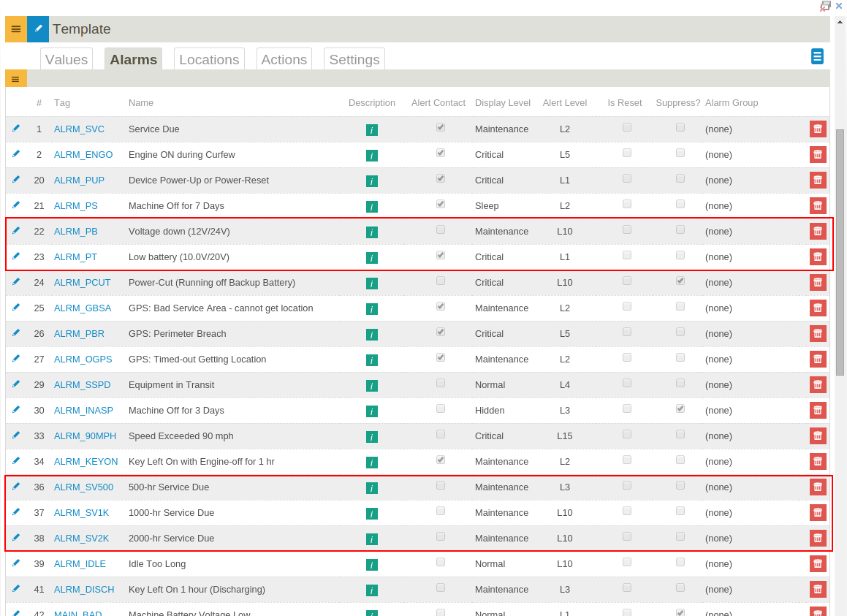Delete the ALRM_SV2K alarm using trash icon

click(818, 539)
